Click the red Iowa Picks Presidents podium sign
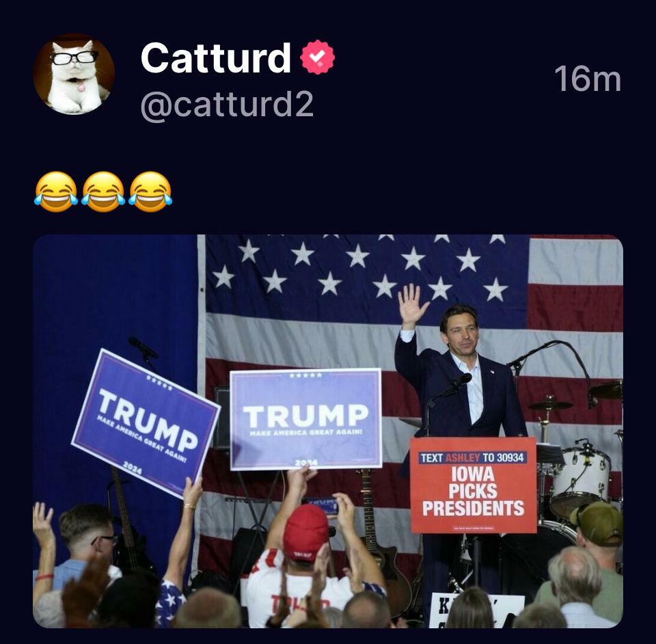The width and height of the screenshot is (656, 644). pos(473,485)
